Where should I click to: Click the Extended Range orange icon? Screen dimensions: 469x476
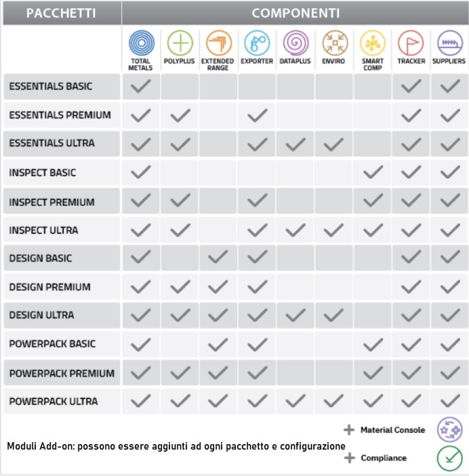pos(218,43)
